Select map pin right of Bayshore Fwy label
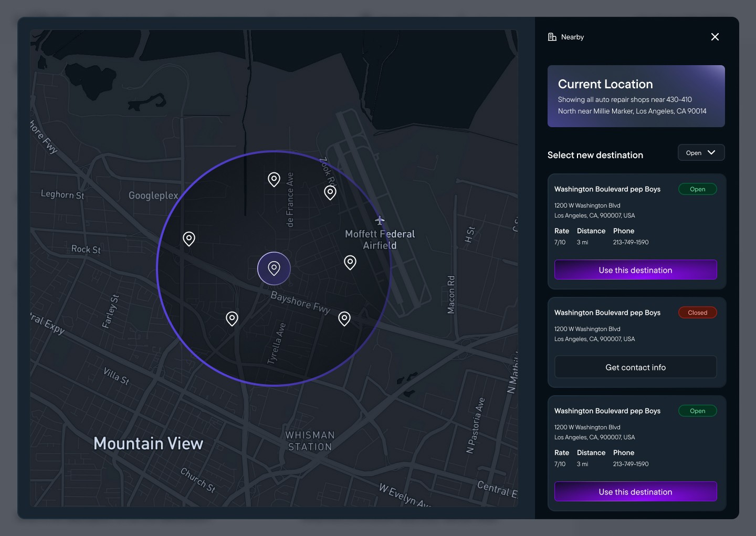Screen dimensions: 756x536 [344, 318]
